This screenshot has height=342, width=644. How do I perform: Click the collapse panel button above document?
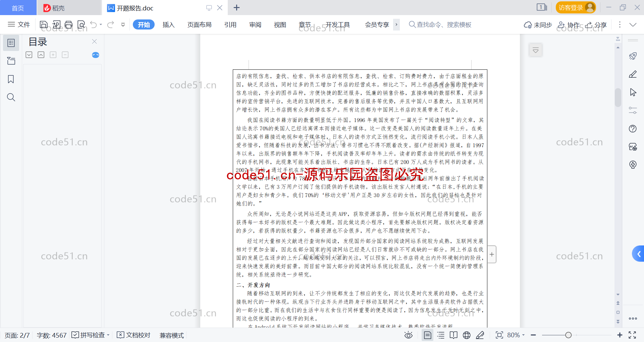tap(536, 50)
